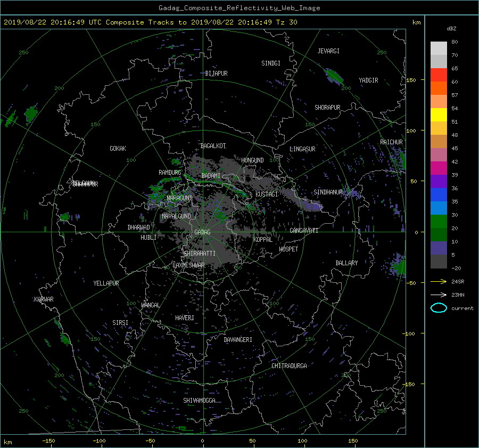This screenshot has width=479, height=448.
Task: Click the HUNGUND city label
Action: 252,160
